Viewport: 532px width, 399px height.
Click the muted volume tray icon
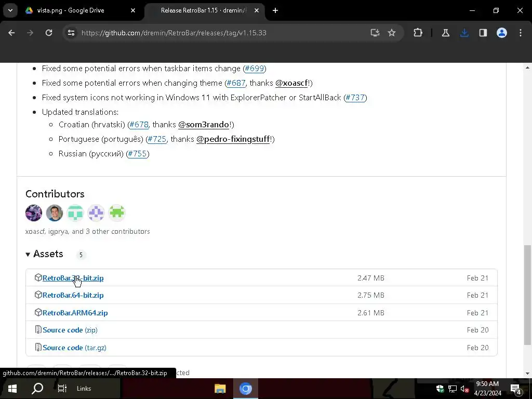(464, 389)
